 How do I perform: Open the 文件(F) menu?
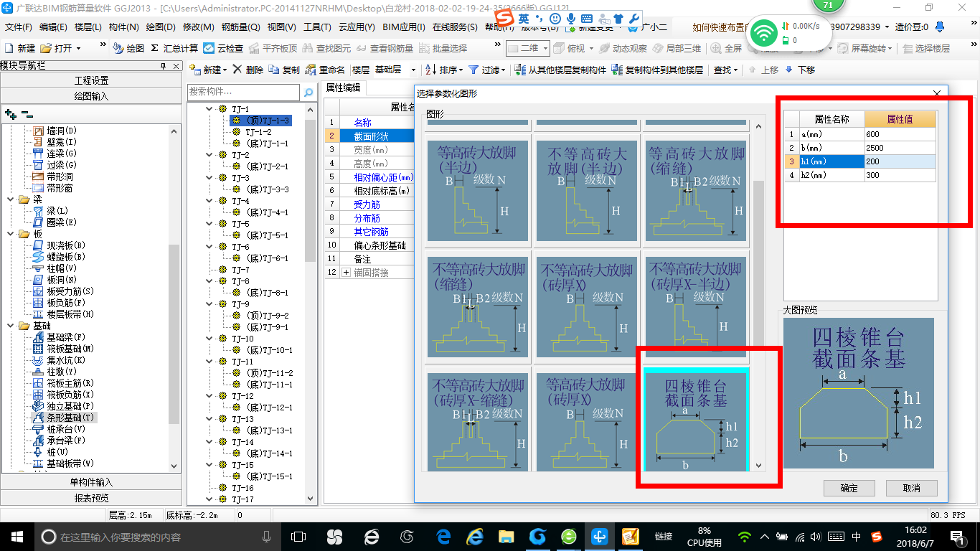coord(18,27)
